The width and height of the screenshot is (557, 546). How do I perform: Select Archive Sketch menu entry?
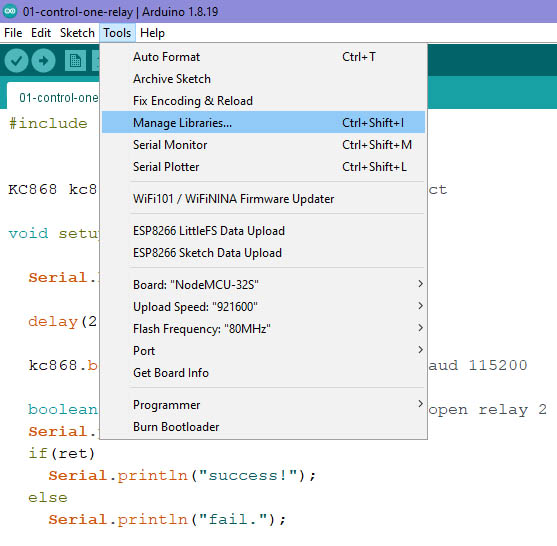[x=263, y=79]
